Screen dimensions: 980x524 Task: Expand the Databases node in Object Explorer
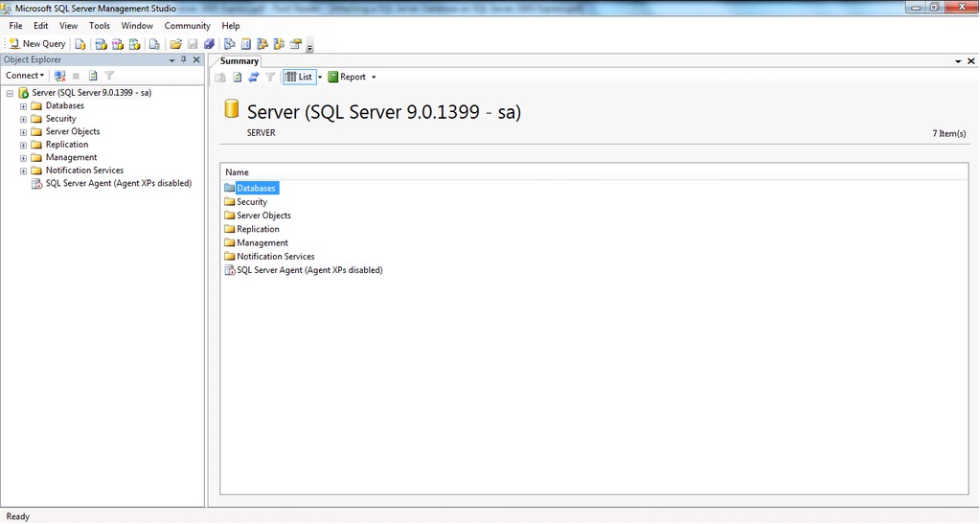(x=23, y=106)
